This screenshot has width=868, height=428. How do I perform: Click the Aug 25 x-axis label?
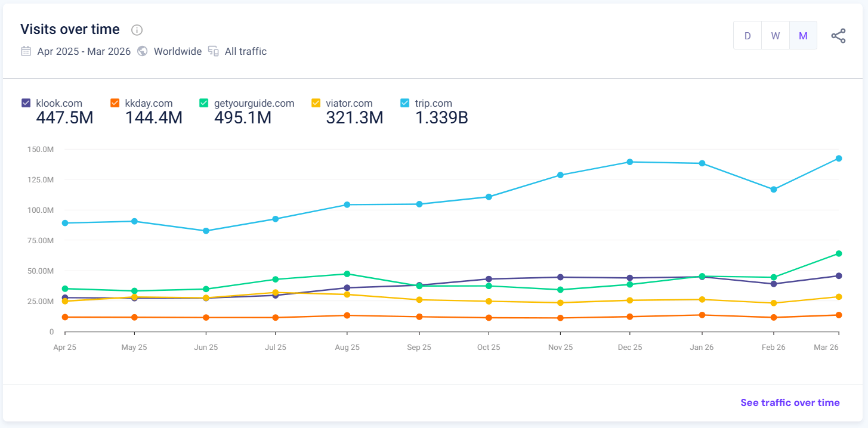tap(347, 348)
